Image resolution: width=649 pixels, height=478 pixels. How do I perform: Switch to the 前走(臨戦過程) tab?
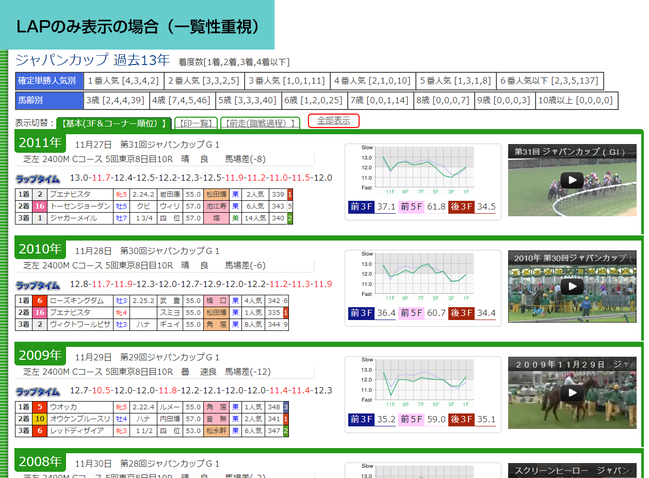point(260,123)
